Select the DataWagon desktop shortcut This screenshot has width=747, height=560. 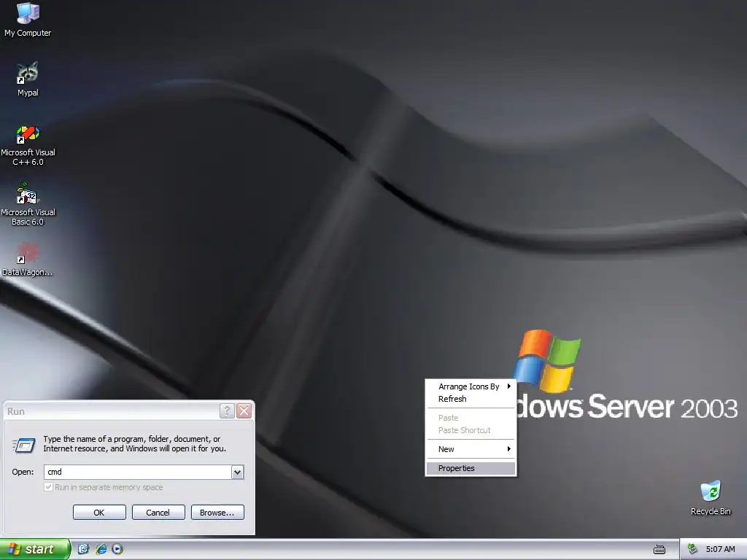point(27,260)
